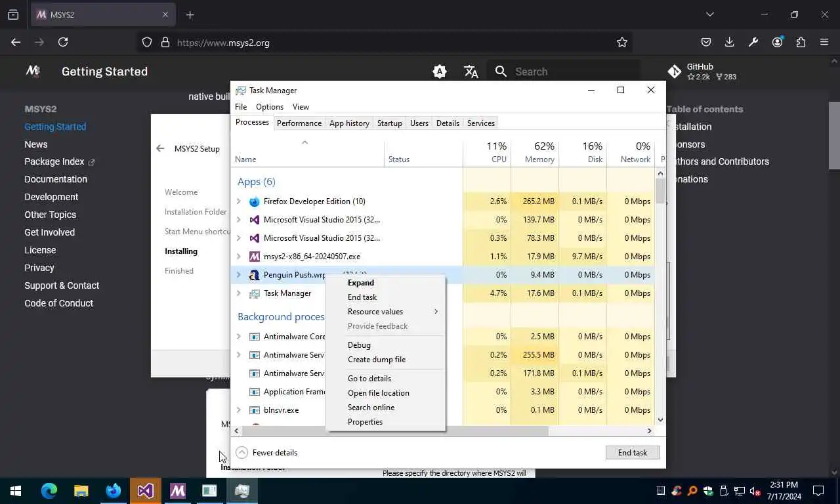Open the Firefox account icon
The height and width of the screenshot is (504, 840).
(x=778, y=42)
